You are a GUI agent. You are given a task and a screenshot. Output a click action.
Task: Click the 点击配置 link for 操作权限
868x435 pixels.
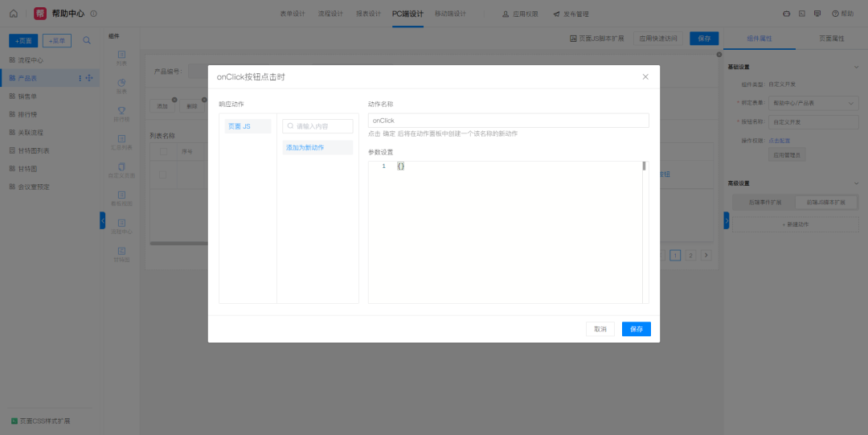pos(780,141)
